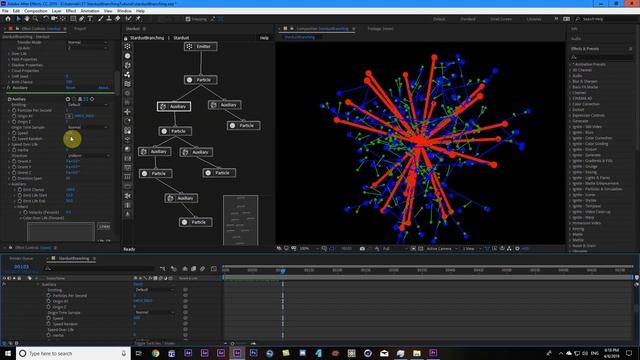This screenshot has height=360, width=640.
Task: Select the Rectangle shape tool
Action: click(73, 19)
